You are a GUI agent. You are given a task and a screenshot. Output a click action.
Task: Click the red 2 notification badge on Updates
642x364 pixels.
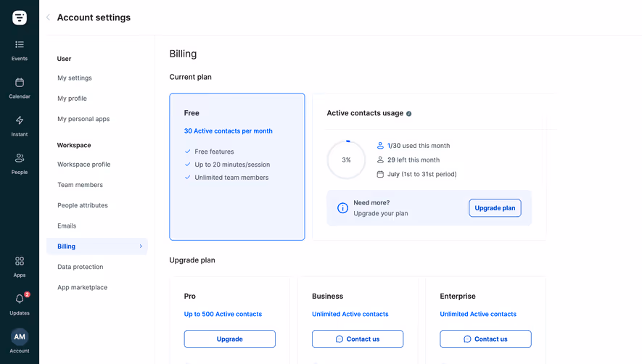27,294
